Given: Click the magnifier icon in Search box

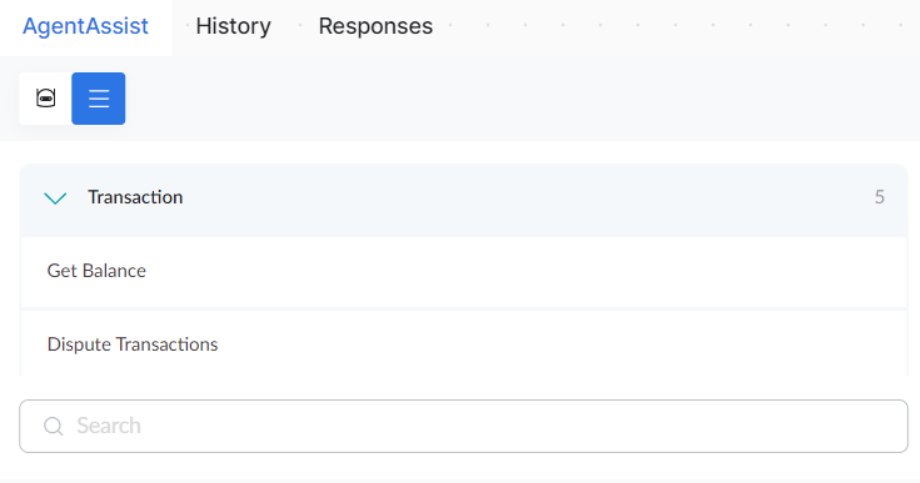Looking at the screenshot, I should [x=54, y=427].
